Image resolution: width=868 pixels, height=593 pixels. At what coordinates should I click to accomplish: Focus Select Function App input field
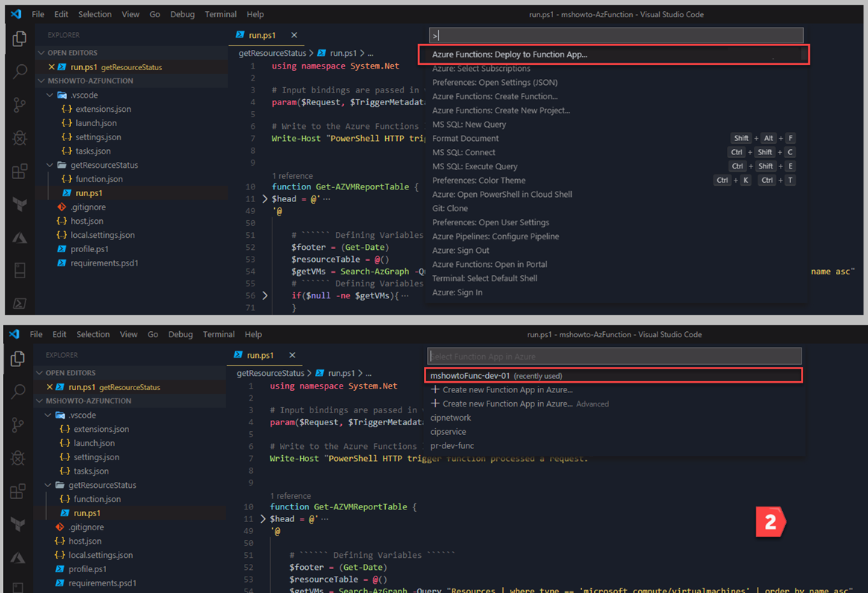coord(614,357)
